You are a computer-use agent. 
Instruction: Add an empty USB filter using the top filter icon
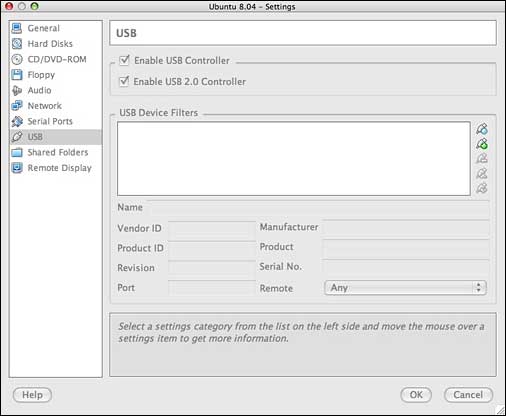click(x=482, y=129)
